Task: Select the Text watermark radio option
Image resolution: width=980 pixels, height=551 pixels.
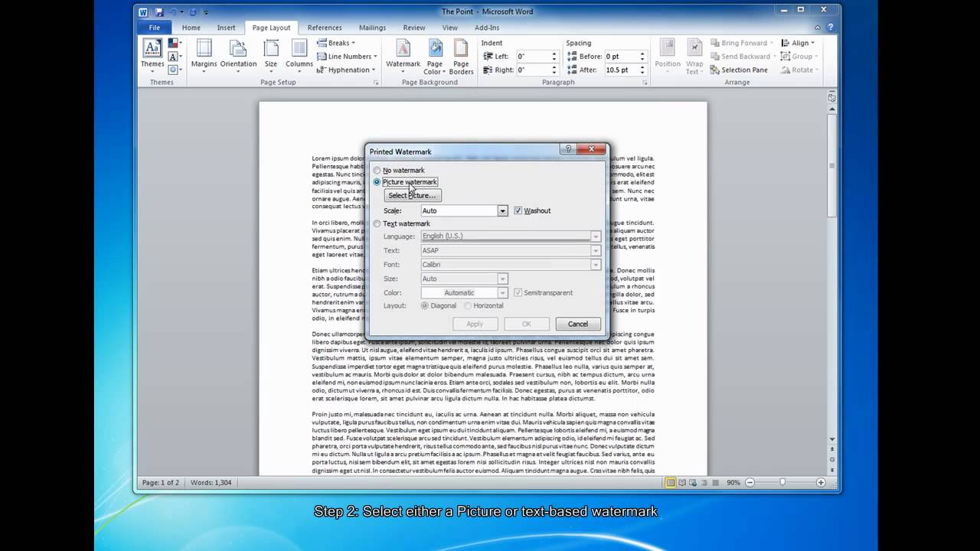Action: 401,223
